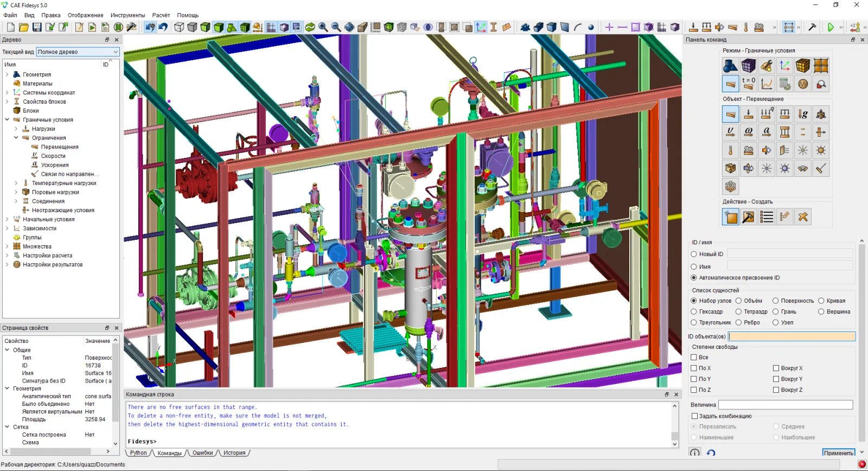The width and height of the screenshot is (868, 471).
Task: Click the "Материалы" tree item
Action: (x=37, y=84)
